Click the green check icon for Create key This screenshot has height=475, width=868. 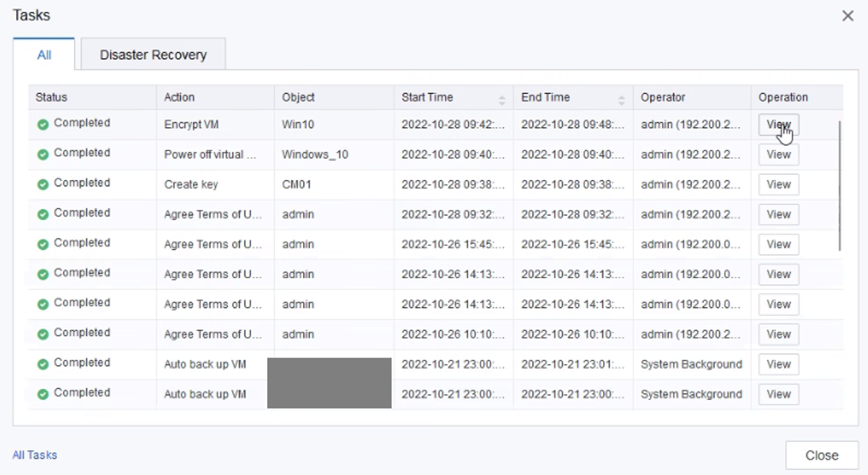point(43,185)
